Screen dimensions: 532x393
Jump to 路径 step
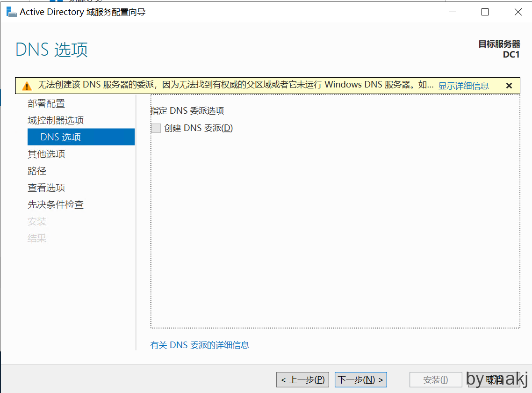pos(37,171)
